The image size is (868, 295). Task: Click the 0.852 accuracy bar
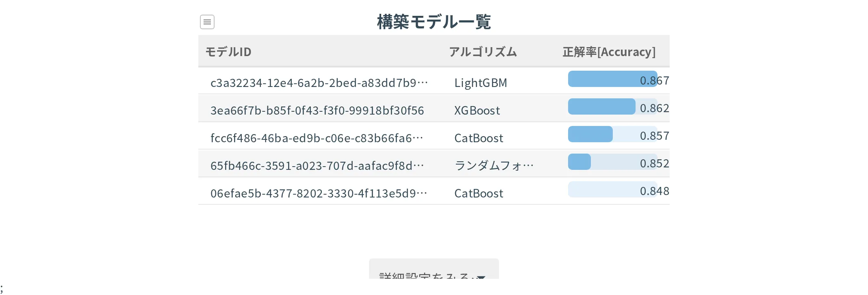pyautogui.click(x=613, y=162)
